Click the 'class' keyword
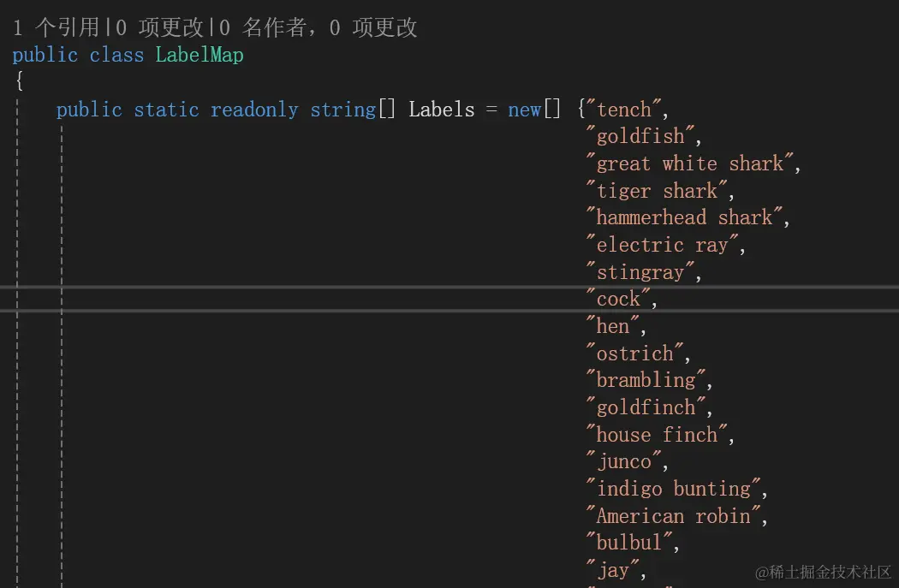This screenshot has width=899, height=588. 116,55
